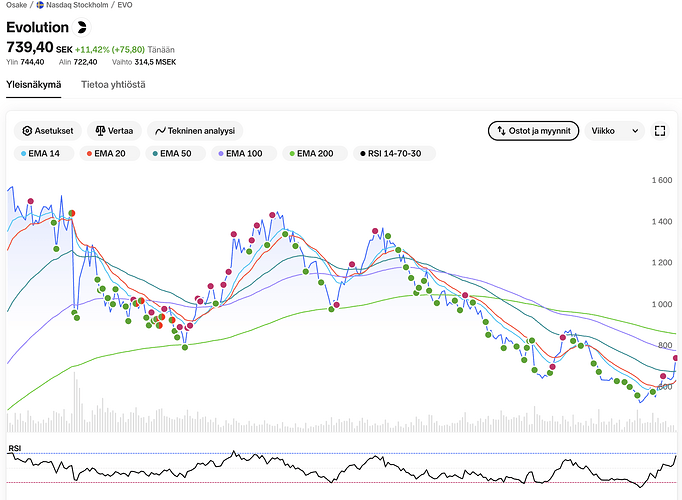Viewport: 682px width, 500px height.
Task: Click the EVO breadcrumb ticker
Action: click(125, 5)
